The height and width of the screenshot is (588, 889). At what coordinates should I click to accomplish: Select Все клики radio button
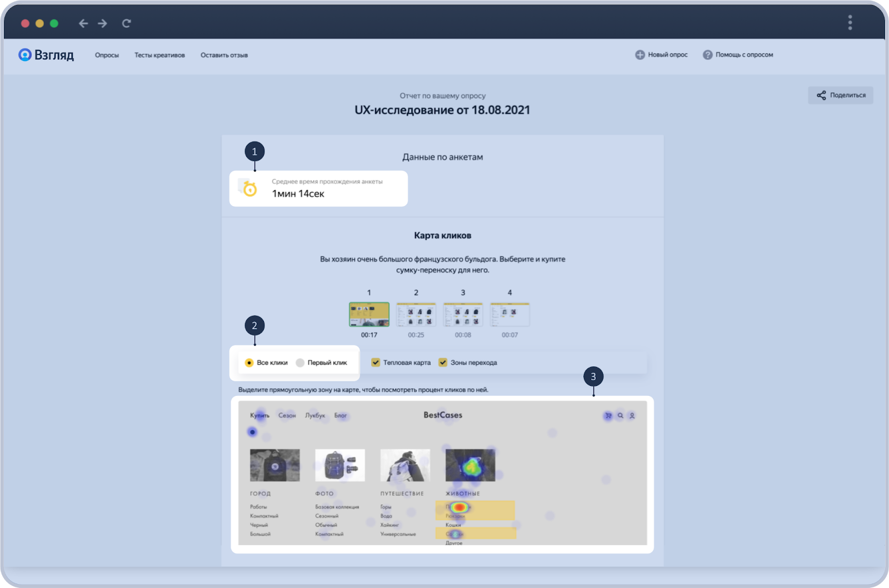(249, 363)
